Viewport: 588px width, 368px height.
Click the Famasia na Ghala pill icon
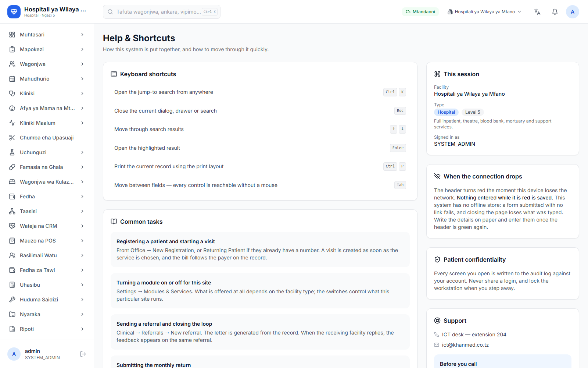(12, 167)
